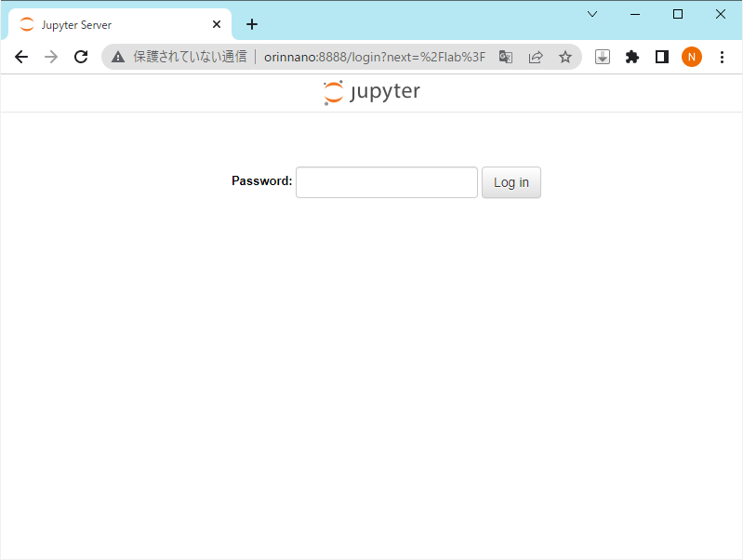Click the orinnano:8888 address bar URL

pyautogui.click(x=374, y=57)
